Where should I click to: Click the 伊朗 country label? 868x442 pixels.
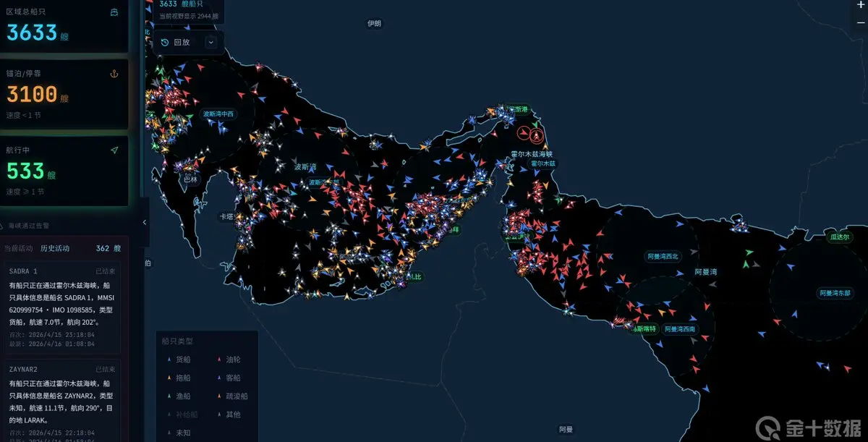374,24
